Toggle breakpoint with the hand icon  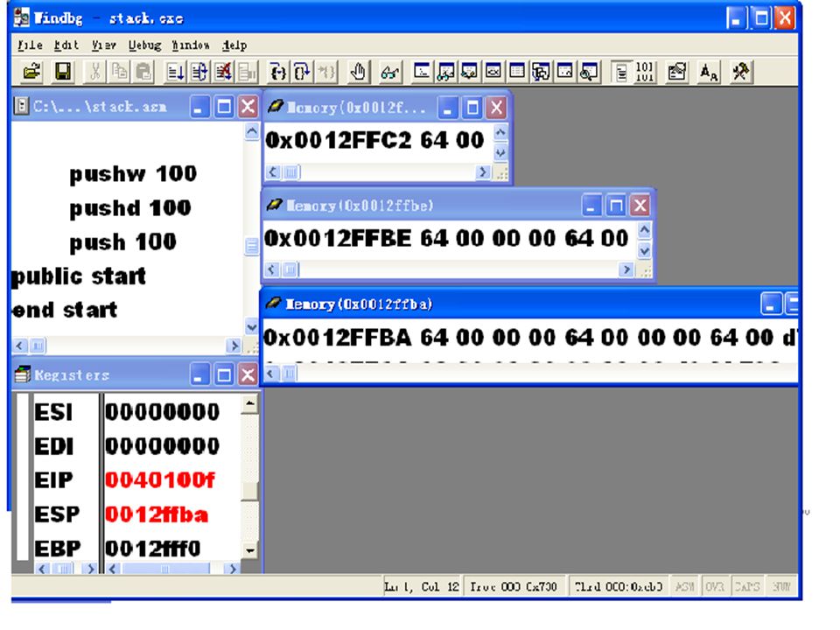(358, 71)
